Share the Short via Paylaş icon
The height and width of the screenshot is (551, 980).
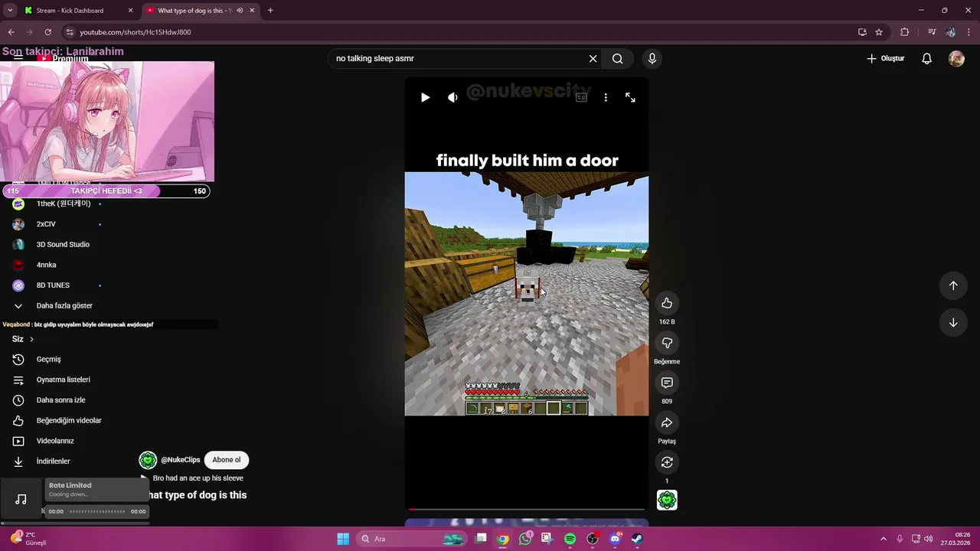click(667, 422)
